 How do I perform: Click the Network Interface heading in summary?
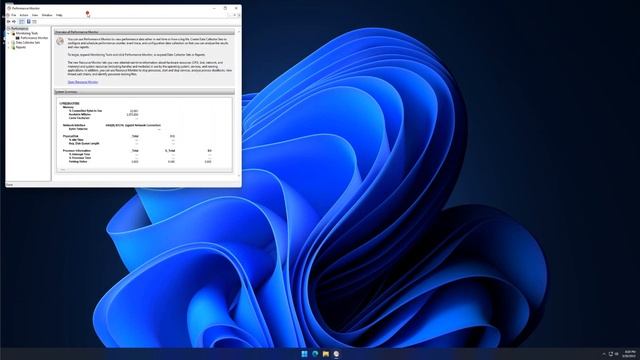[x=74, y=125]
